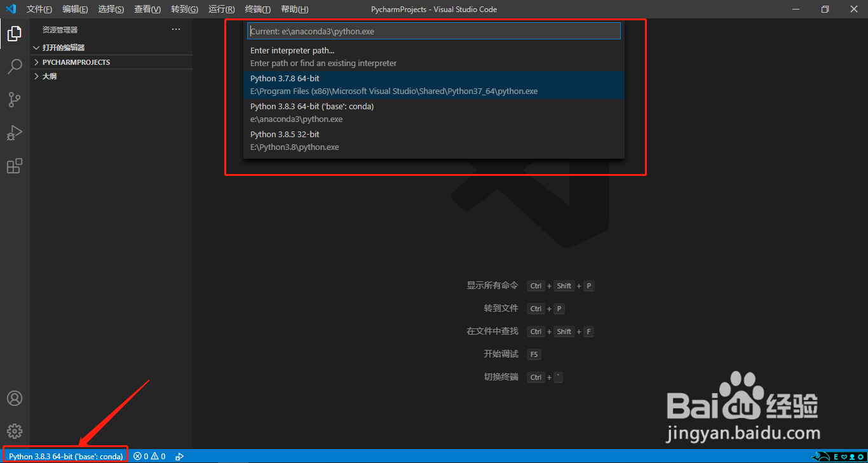
Task: Click the 资源管理器 panel title
Action: [60, 30]
